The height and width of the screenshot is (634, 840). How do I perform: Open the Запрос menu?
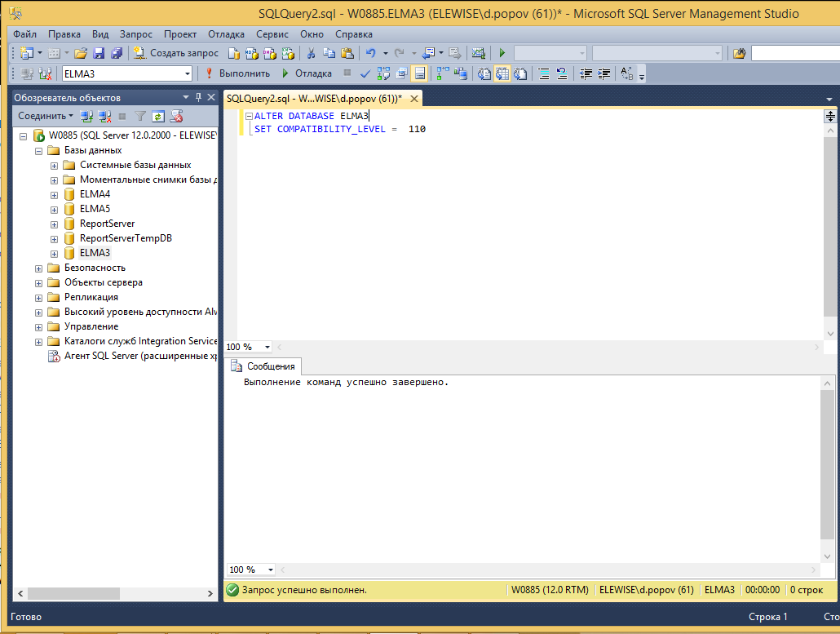click(135, 34)
